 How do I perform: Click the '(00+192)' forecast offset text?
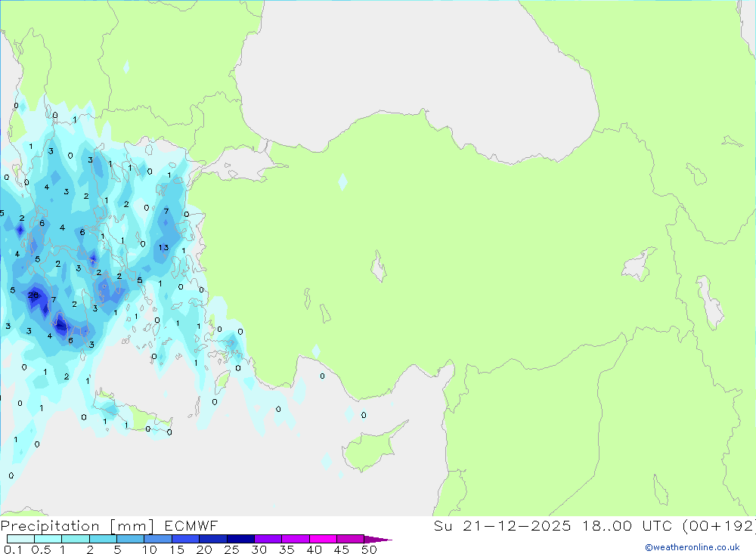tap(719, 525)
